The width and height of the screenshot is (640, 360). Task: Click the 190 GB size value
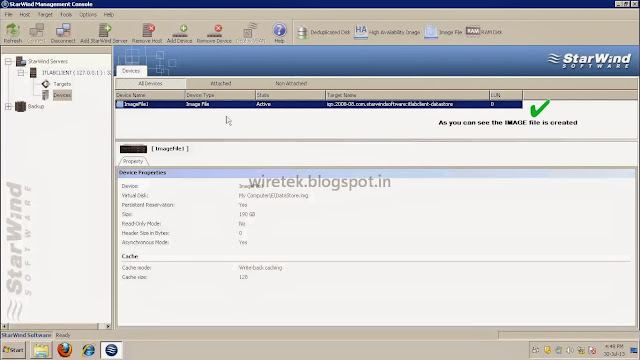(x=247, y=214)
